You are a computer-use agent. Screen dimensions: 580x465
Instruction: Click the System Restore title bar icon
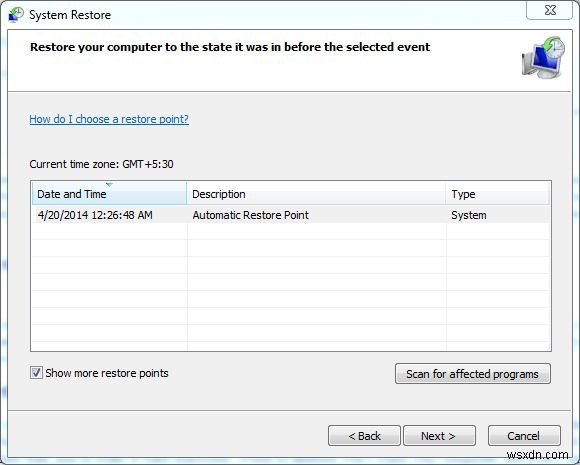[16, 15]
